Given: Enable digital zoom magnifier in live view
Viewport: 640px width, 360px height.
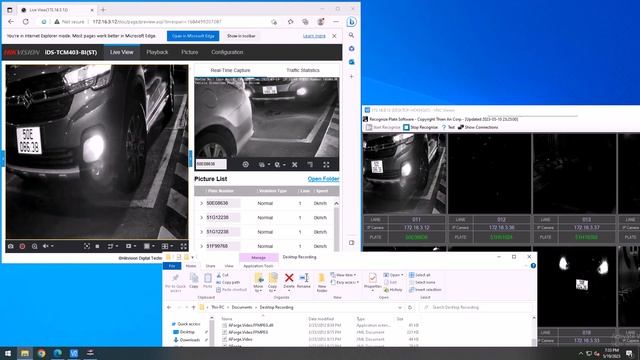Looking at the screenshot, I should point(35,246).
